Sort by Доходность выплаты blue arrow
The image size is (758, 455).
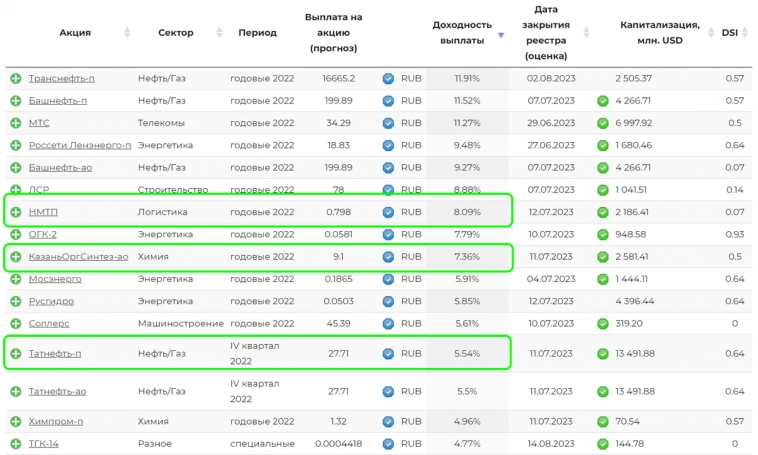tap(501, 35)
